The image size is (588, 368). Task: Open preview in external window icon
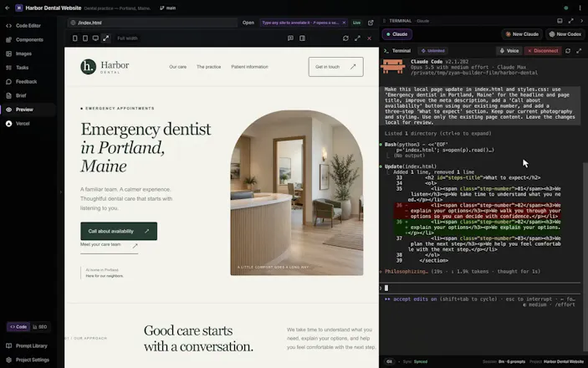pyautogui.click(x=371, y=23)
